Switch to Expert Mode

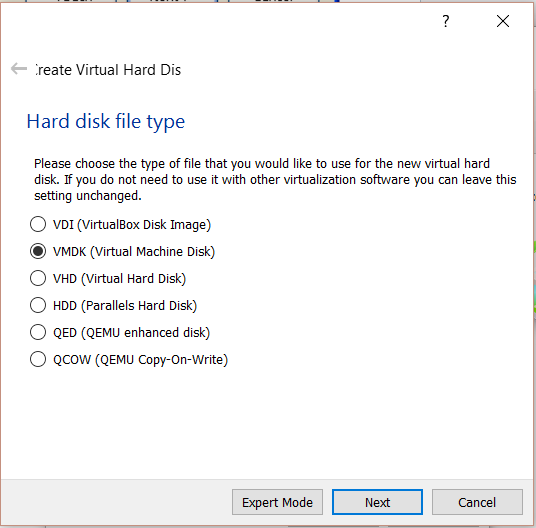[277, 502]
